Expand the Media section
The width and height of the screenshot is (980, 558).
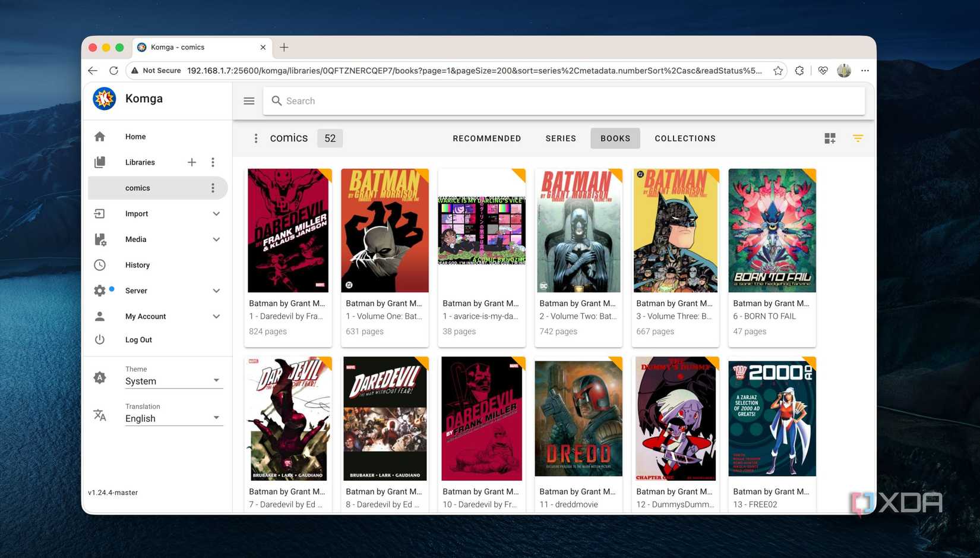(x=216, y=239)
